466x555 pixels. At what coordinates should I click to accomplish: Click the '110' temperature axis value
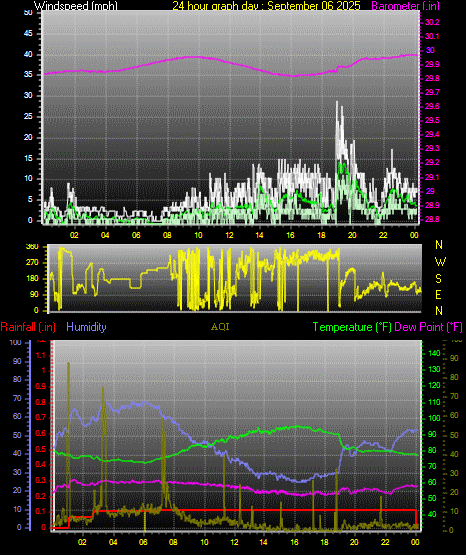434,402
